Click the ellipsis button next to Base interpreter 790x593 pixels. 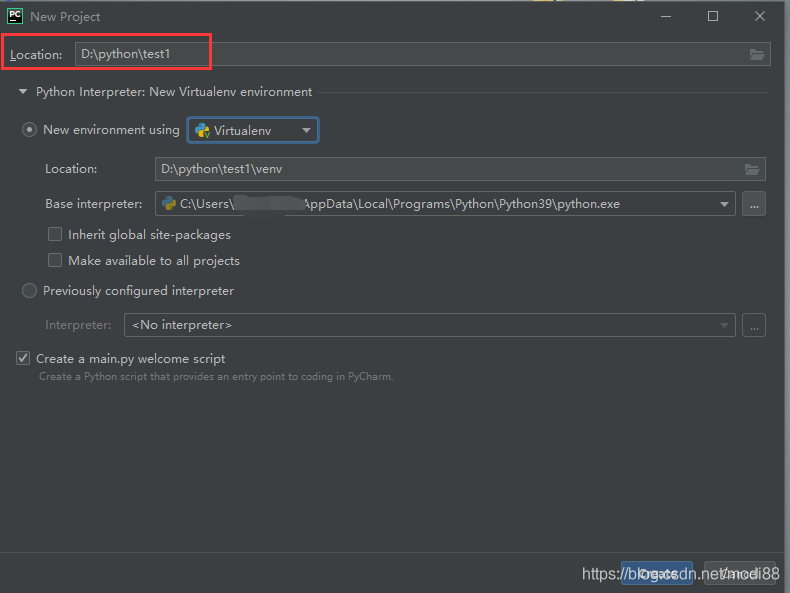[x=755, y=204]
